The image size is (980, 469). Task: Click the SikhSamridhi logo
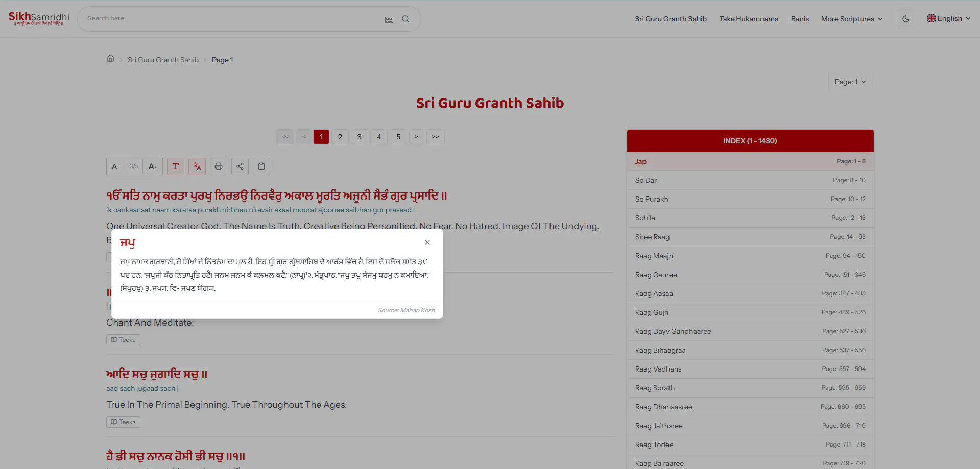(x=39, y=18)
